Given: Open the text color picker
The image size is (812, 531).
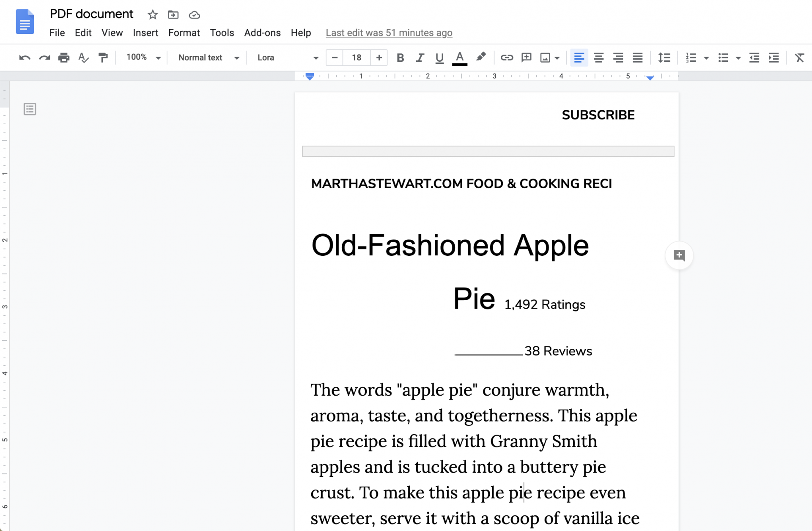Looking at the screenshot, I should tap(459, 57).
